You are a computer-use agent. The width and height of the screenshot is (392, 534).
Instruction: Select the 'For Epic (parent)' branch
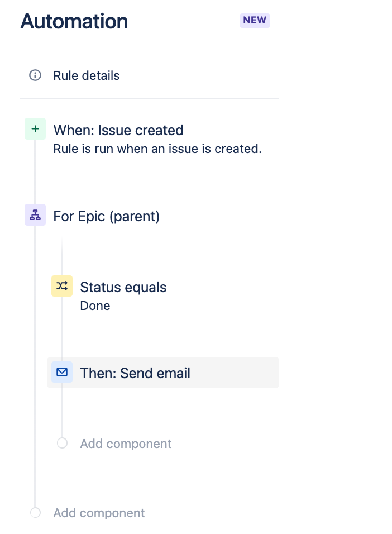pyautogui.click(x=107, y=216)
